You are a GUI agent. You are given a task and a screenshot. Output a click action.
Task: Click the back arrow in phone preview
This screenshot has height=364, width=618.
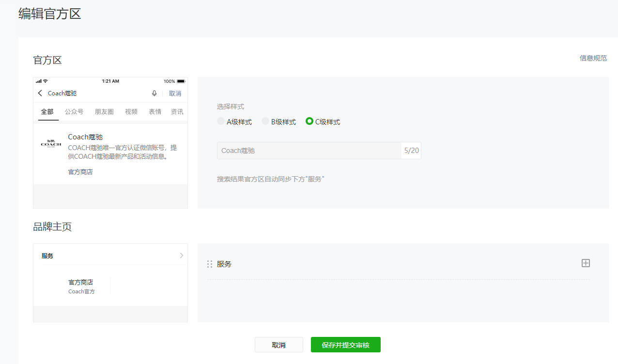tap(40, 93)
